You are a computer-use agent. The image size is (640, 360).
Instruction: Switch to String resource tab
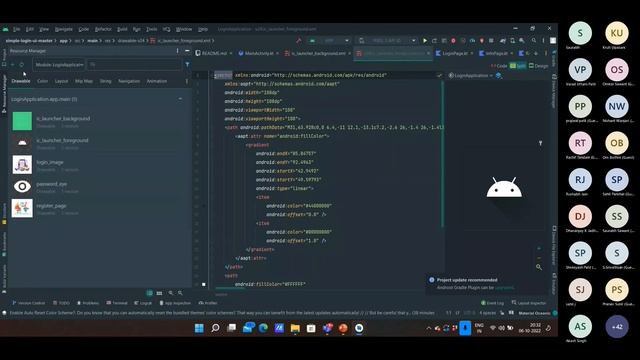[x=105, y=81]
